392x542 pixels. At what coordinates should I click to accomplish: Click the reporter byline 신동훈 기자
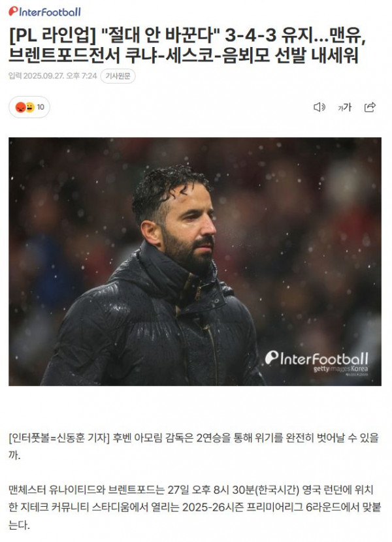point(83,438)
